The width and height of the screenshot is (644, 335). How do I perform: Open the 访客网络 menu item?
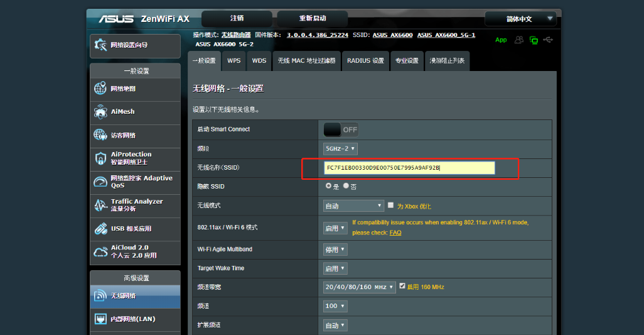[135, 135]
